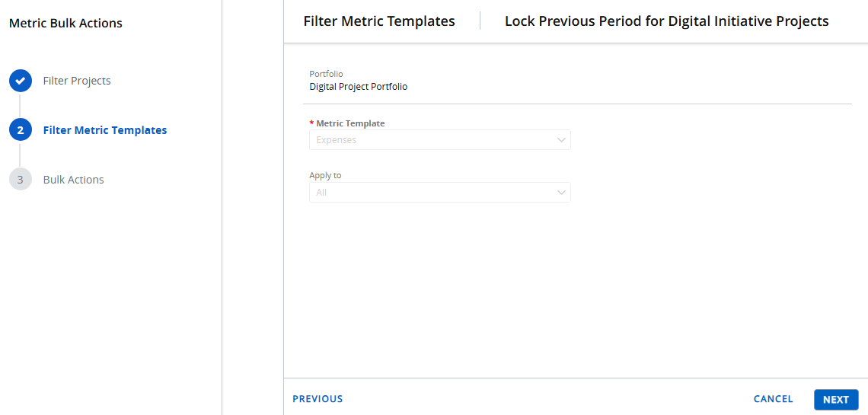
Task: Click the Apply to field label
Action: (x=325, y=175)
